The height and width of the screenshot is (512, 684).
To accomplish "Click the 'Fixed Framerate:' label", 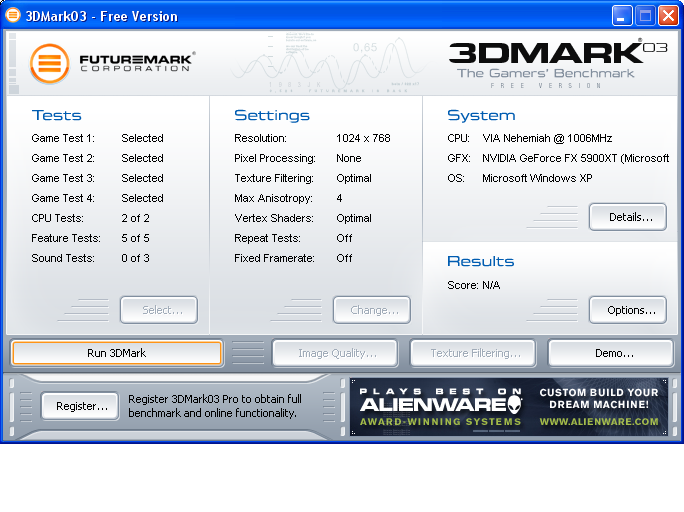I will click(x=274, y=258).
